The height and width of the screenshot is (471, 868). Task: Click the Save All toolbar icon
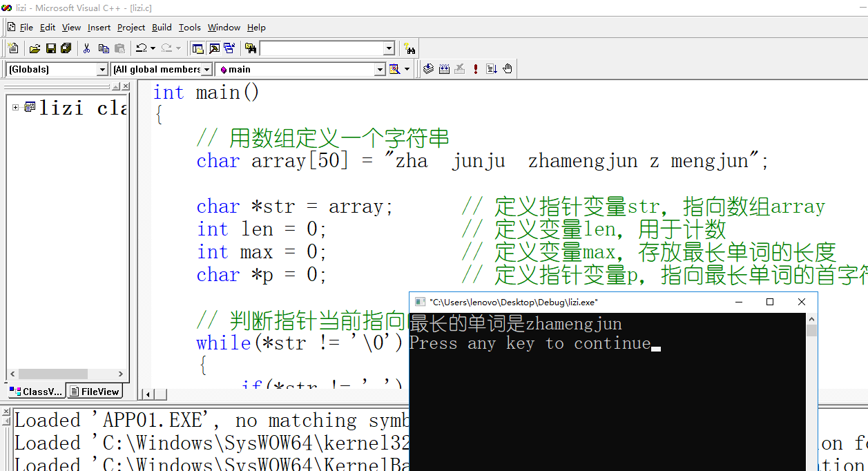coord(66,48)
